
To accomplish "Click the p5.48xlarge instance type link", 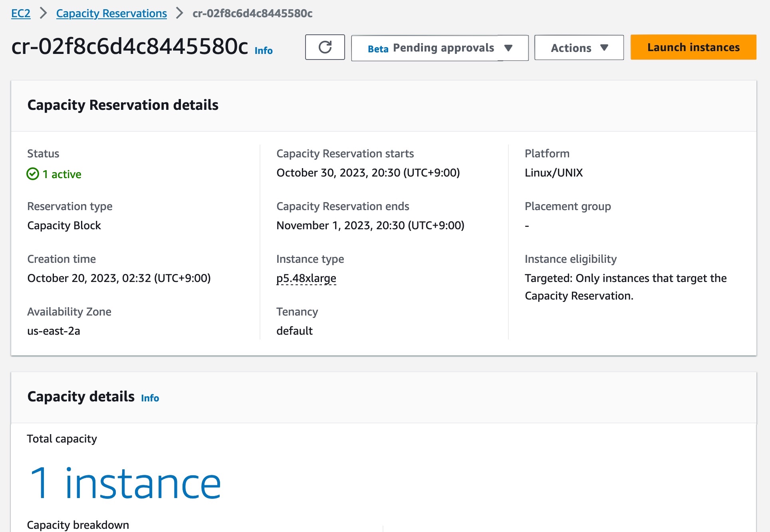I will [x=306, y=278].
